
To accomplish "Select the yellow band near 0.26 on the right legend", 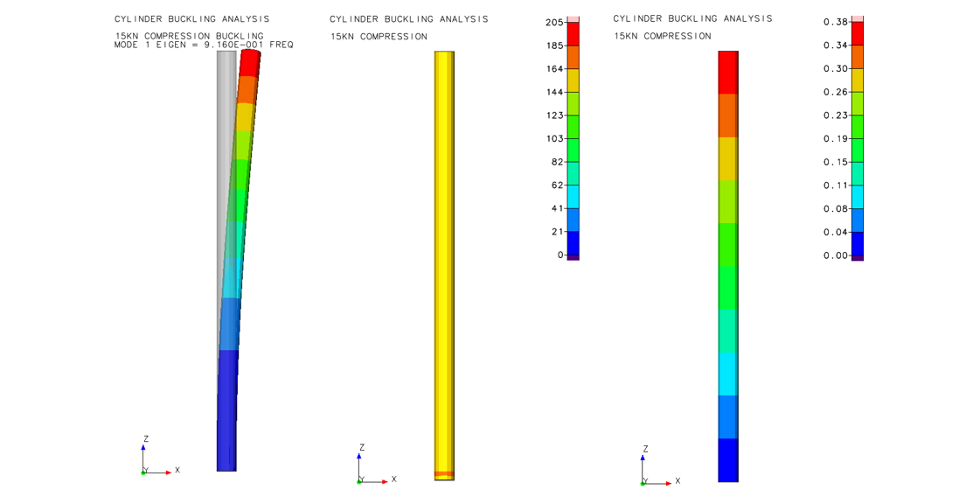I will pyautogui.click(x=858, y=80).
